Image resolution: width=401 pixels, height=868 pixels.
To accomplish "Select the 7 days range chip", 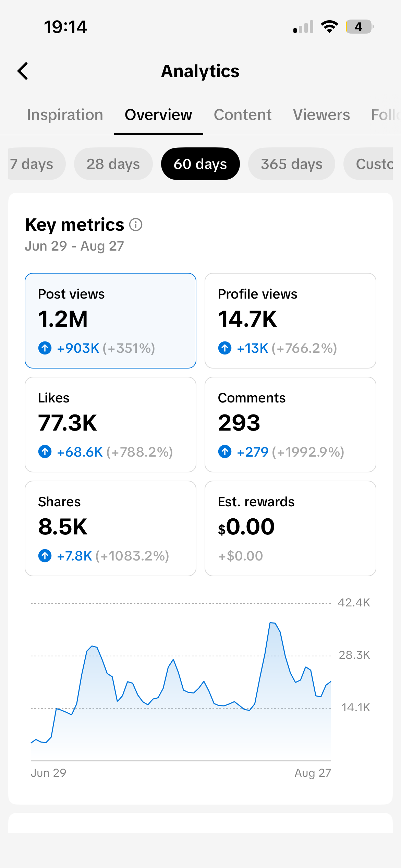I will (37, 164).
